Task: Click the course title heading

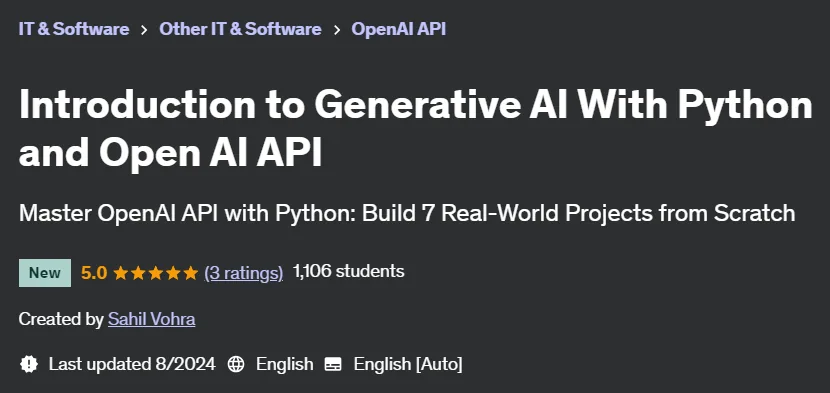Action: click(416, 129)
